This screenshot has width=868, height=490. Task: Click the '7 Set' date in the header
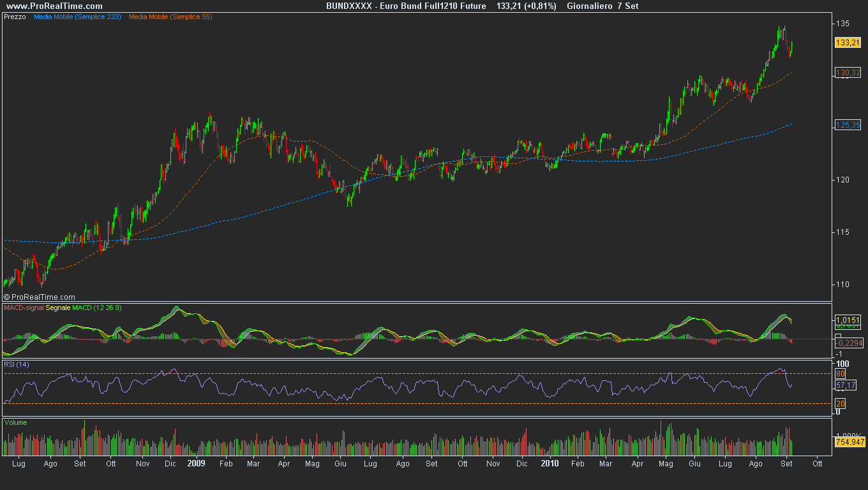pyautogui.click(x=628, y=6)
